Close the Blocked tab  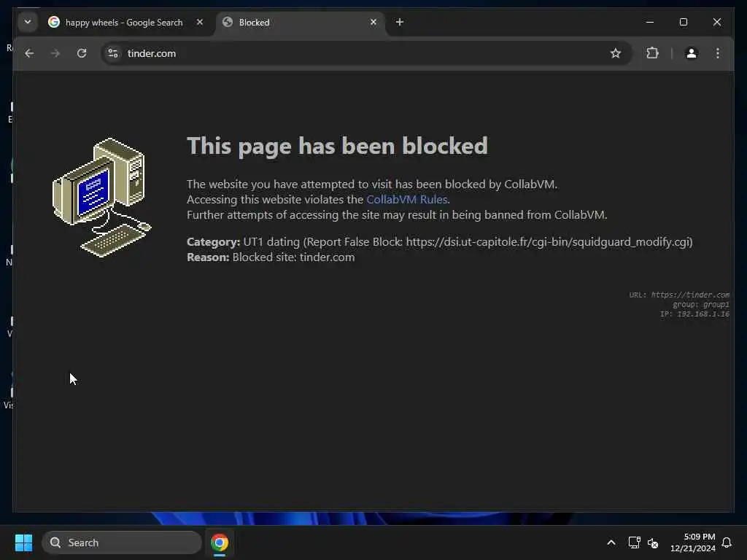click(x=373, y=22)
